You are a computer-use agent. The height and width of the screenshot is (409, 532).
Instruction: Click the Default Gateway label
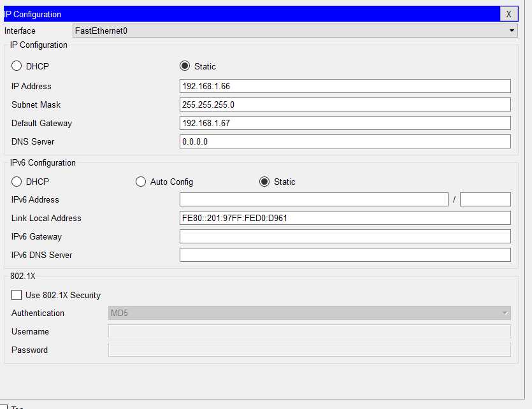coord(41,123)
